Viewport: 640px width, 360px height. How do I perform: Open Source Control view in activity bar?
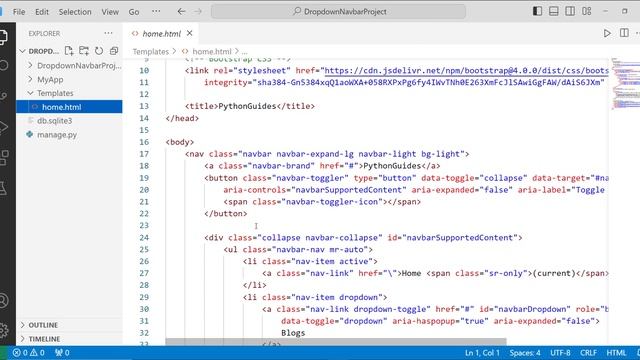[x=3, y=96]
